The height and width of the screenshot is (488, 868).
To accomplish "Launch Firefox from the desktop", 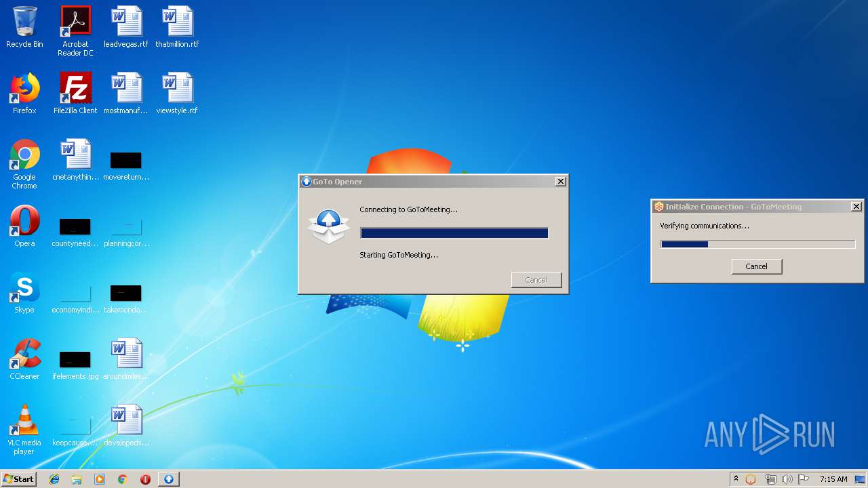I will pos(24,94).
